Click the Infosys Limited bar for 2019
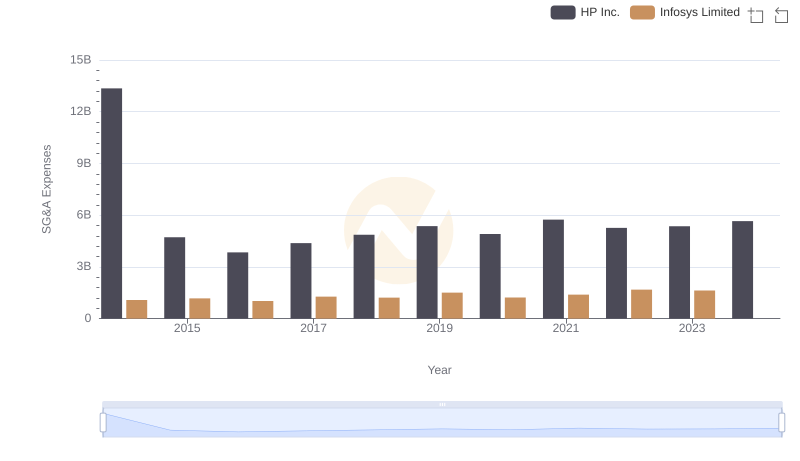The image size is (800, 461). [452, 305]
